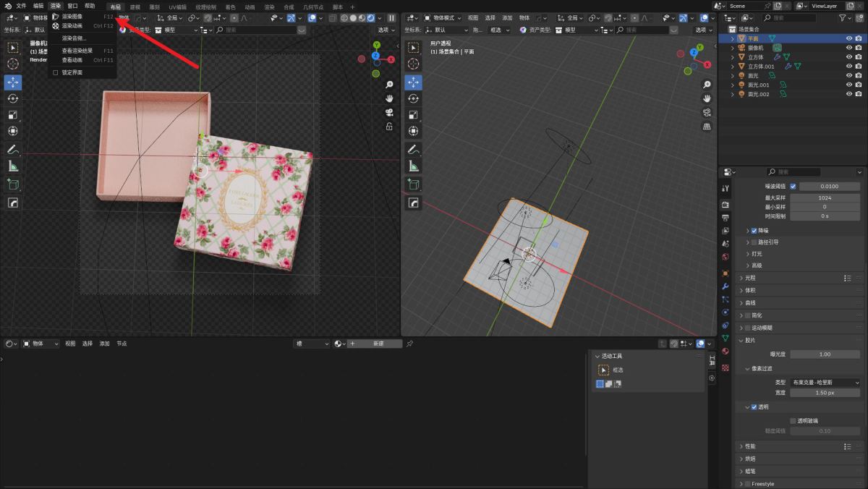Expand the 立方体.001 tree item
The image size is (868, 489).
pyautogui.click(x=732, y=67)
